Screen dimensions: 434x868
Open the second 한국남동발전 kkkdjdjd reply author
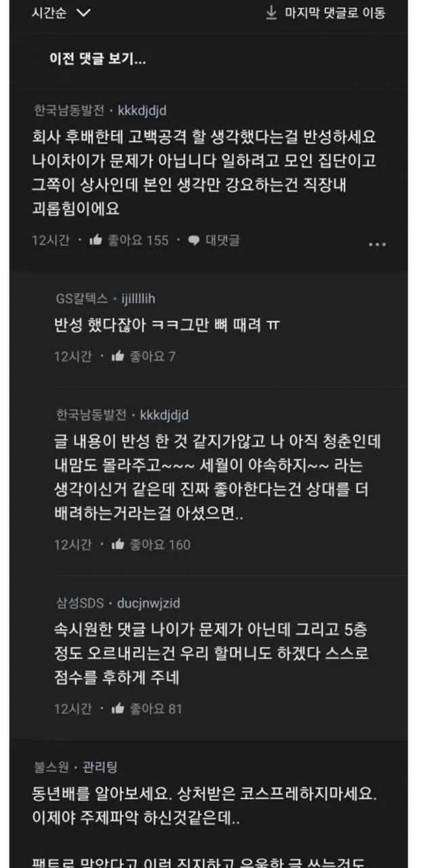tap(122, 414)
